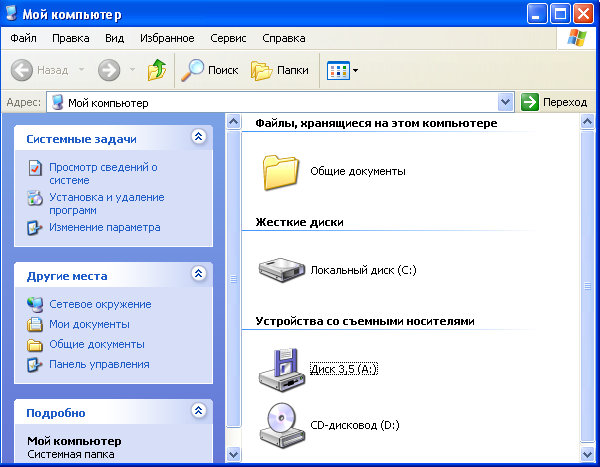Click Установка и удаление программ link
Image resolution: width=600 pixels, height=467 pixels.
coord(107,204)
